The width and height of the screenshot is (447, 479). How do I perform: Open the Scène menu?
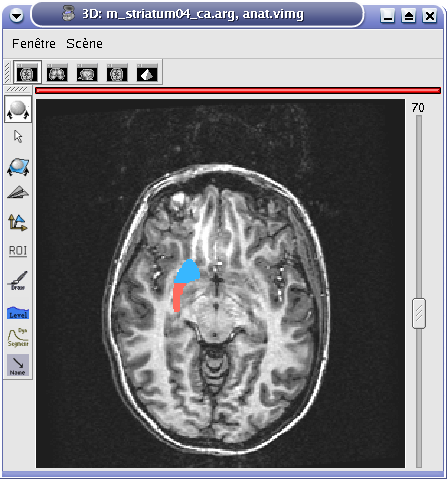pos(84,44)
